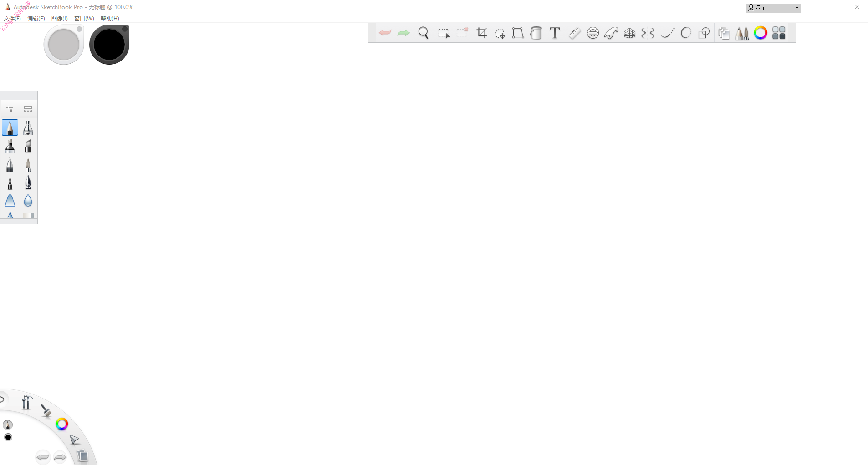Open the 文件(F) menu
The width and height of the screenshot is (868, 465).
click(12, 19)
